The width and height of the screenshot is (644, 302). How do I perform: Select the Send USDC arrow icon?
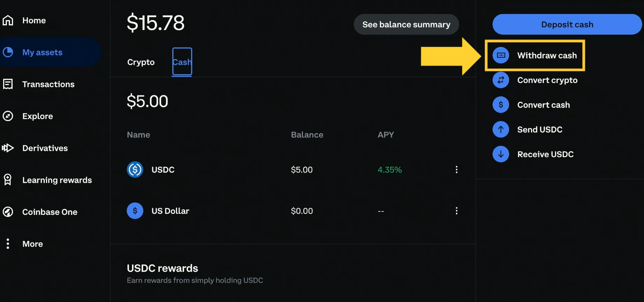click(501, 129)
